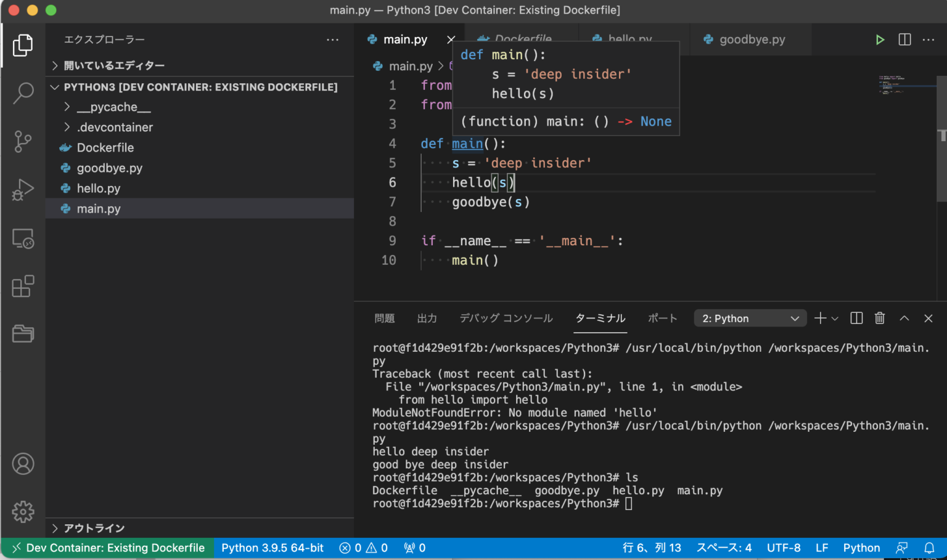Create a new terminal with the plus icon
Viewport: 947px width, 560px height.
pyautogui.click(x=821, y=318)
